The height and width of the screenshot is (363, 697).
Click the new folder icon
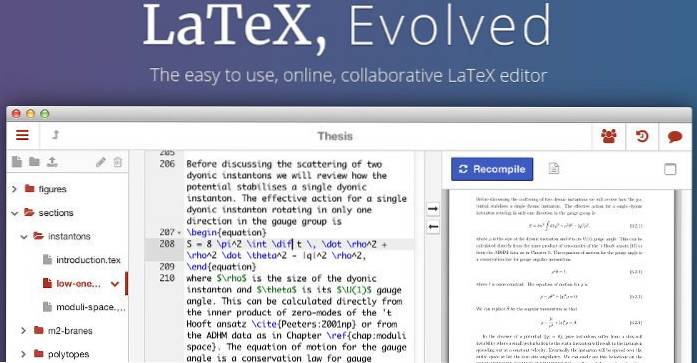[34, 161]
